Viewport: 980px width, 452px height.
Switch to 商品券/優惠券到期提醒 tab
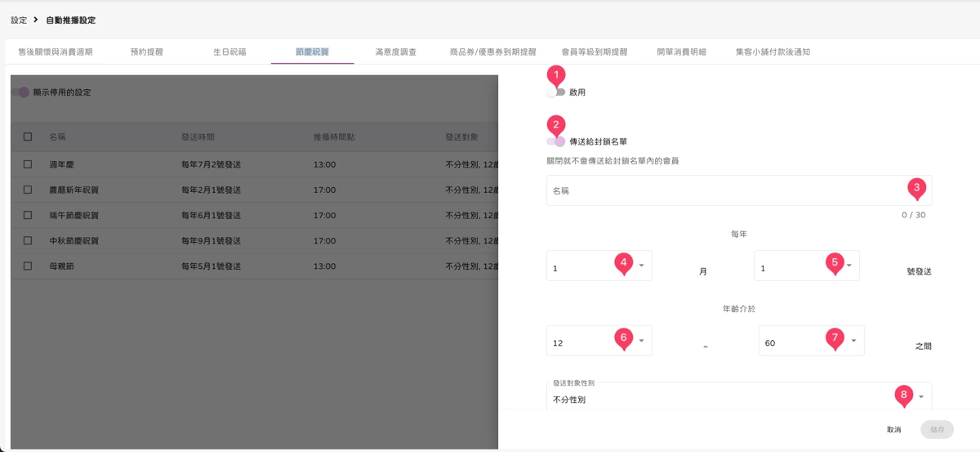(493, 51)
